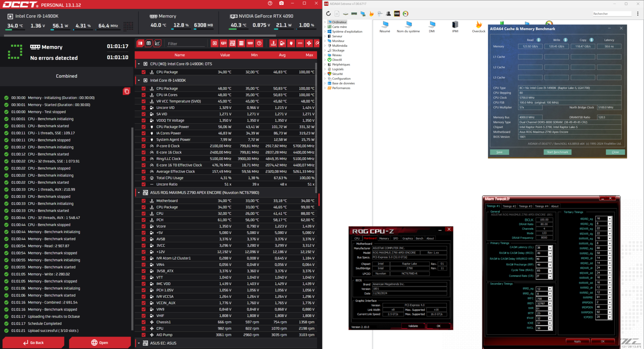Open tRFC dropdown in MemTweakIt

click(550, 299)
